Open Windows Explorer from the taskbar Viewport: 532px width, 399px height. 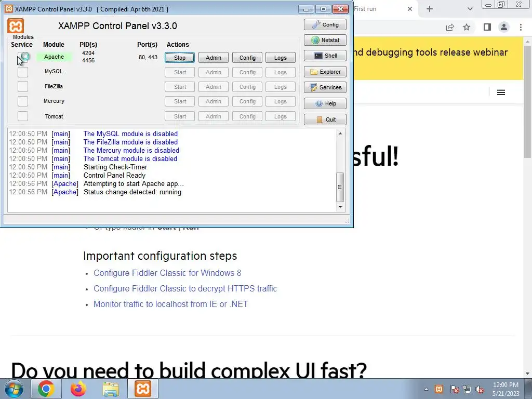point(111,389)
